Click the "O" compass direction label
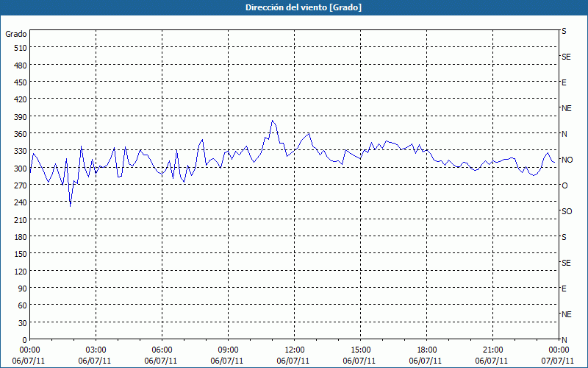588x368 pixels. (x=564, y=185)
